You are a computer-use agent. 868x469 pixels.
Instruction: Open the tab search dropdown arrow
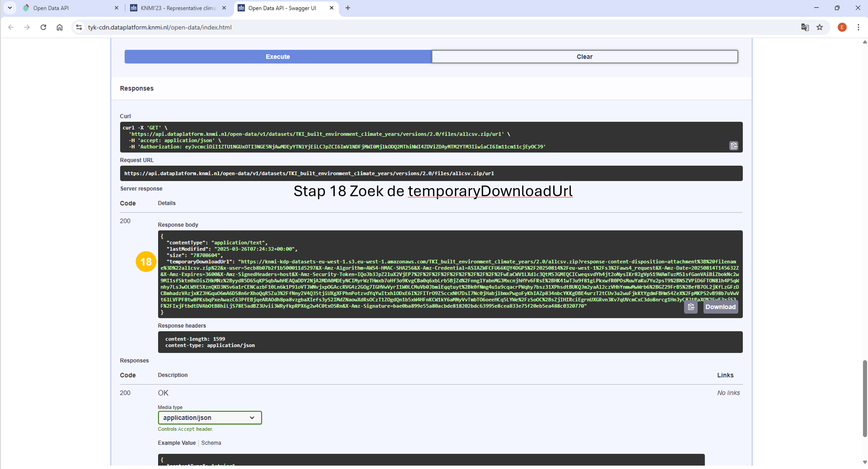(x=10, y=8)
